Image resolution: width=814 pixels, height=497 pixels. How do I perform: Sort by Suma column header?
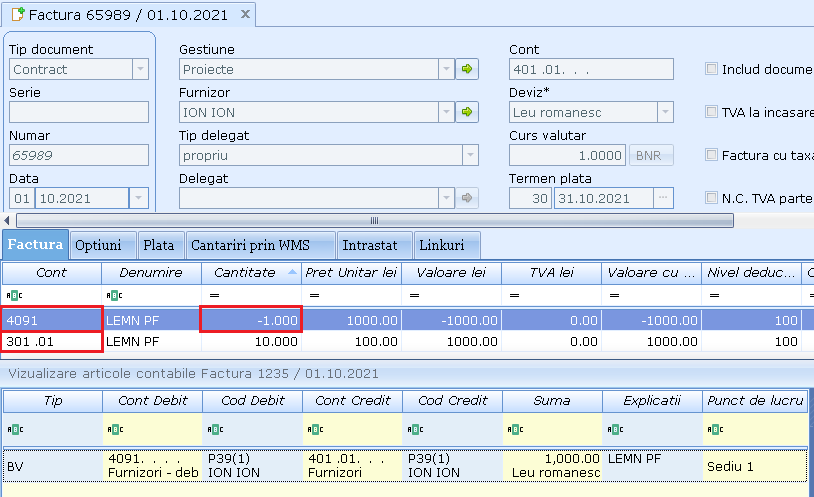tap(552, 400)
